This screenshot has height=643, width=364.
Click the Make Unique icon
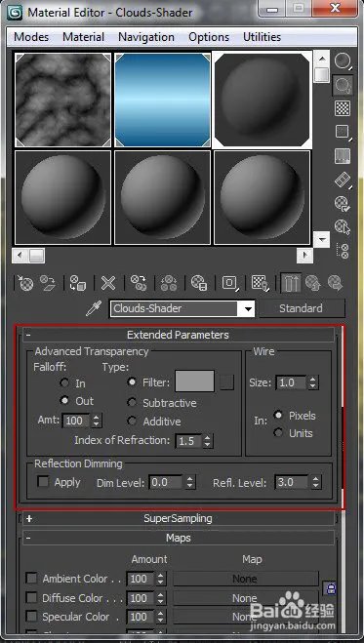(169, 283)
